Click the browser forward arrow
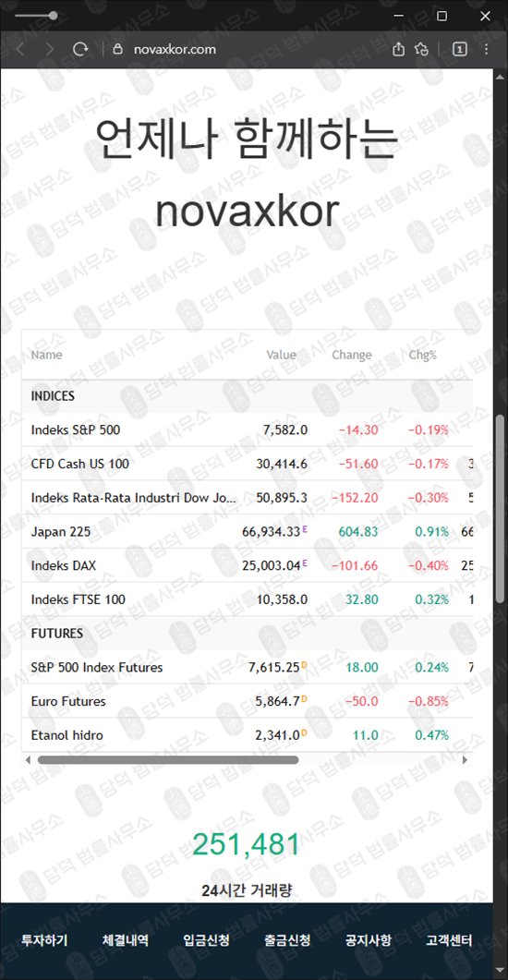 [x=50, y=49]
